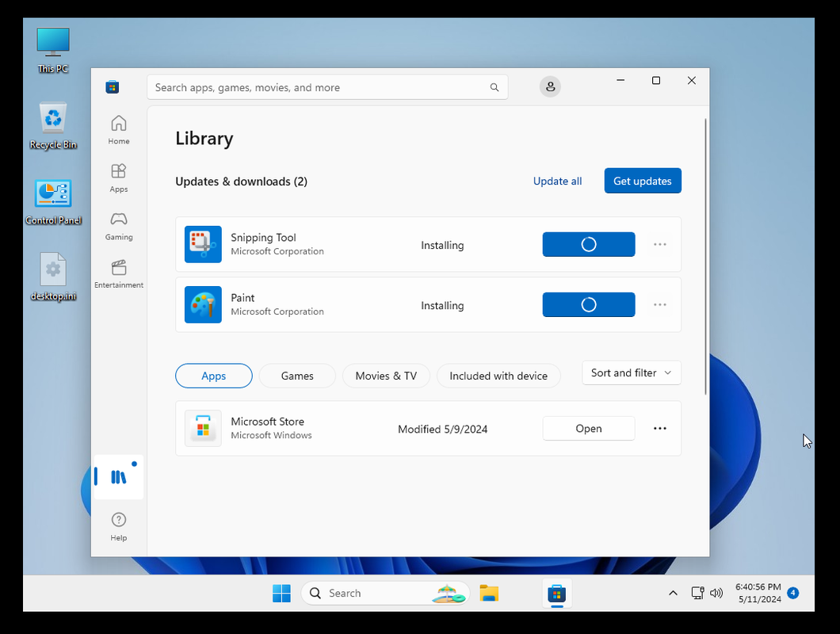Open Gaming section in sidebar
This screenshot has height=634, width=840.
click(118, 226)
